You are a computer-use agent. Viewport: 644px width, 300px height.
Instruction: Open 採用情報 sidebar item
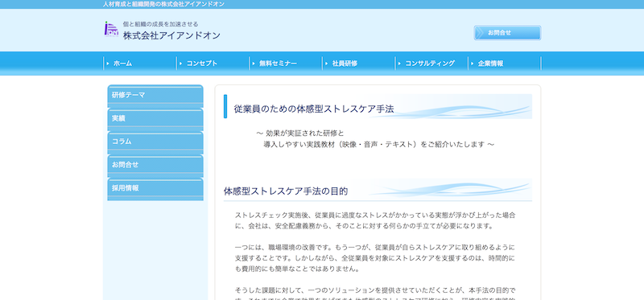[155, 189]
